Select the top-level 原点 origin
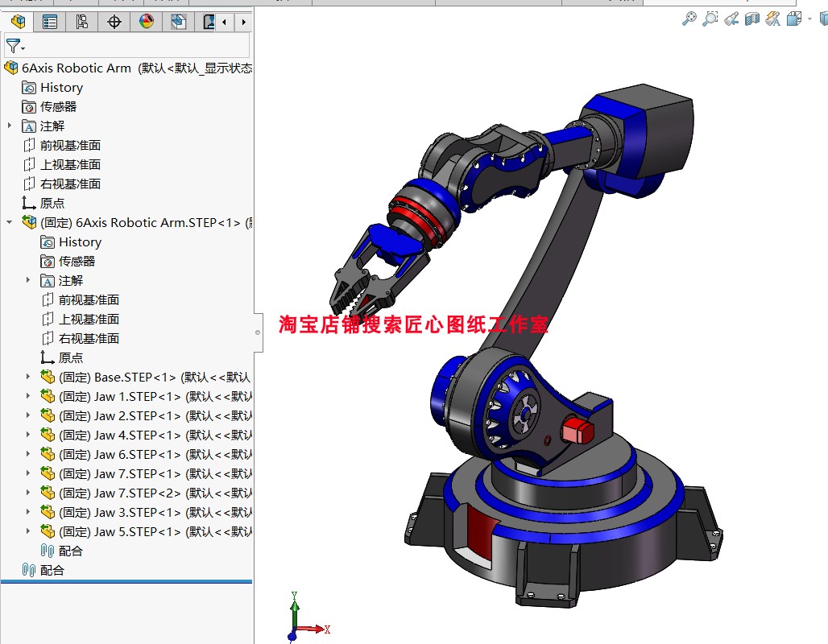The image size is (828, 644). tap(43, 203)
